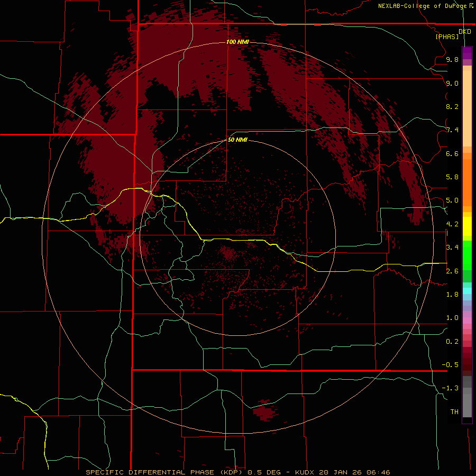The width and height of the screenshot is (476, 476).
Task: Click the 2.6 scale value
Action: coord(452,271)
